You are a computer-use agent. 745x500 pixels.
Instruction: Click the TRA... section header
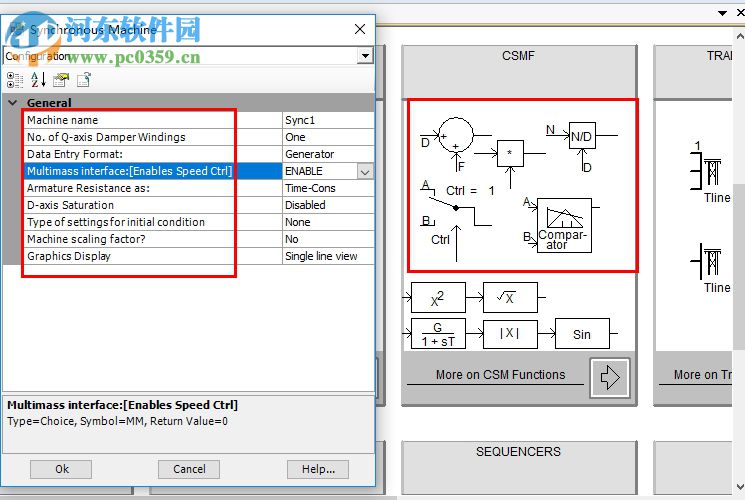718,56
